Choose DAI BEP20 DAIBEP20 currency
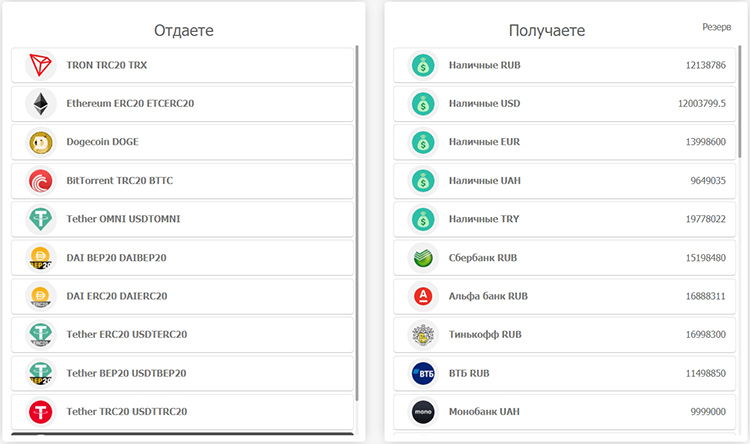 (116, 258)
